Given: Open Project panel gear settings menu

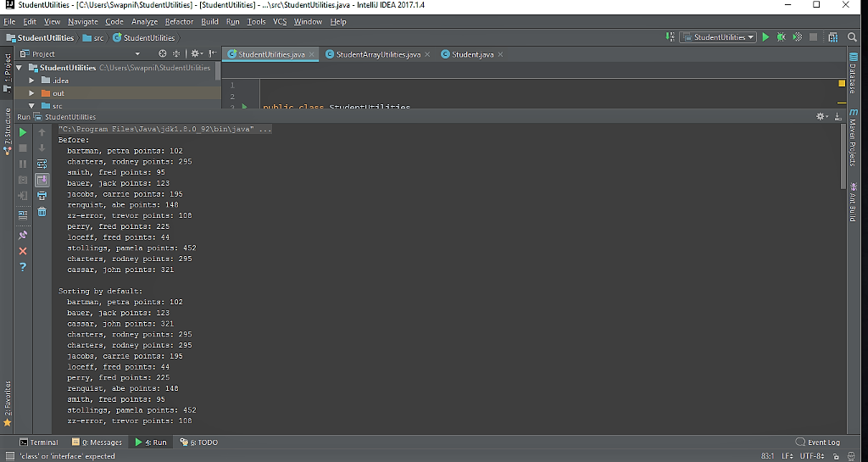Looking at the screenshot, I should coord(196,53).
